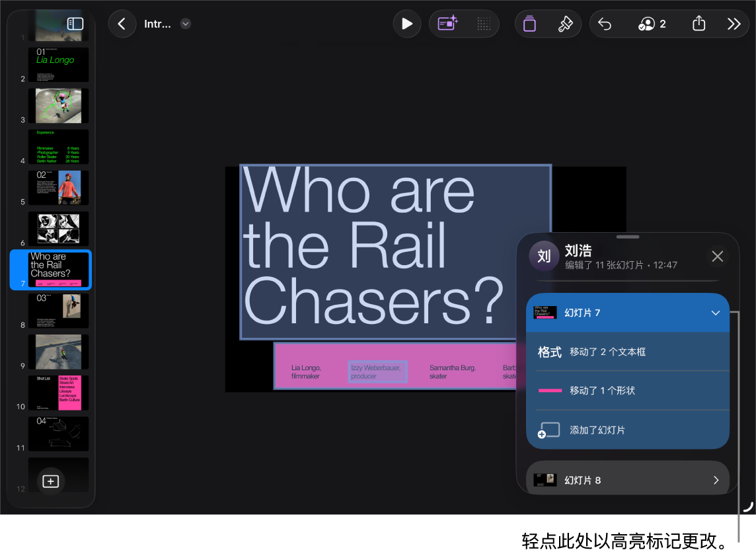The width and height of the screenshot is (756, 554).
Task: Open the share button
Action: 699,24
